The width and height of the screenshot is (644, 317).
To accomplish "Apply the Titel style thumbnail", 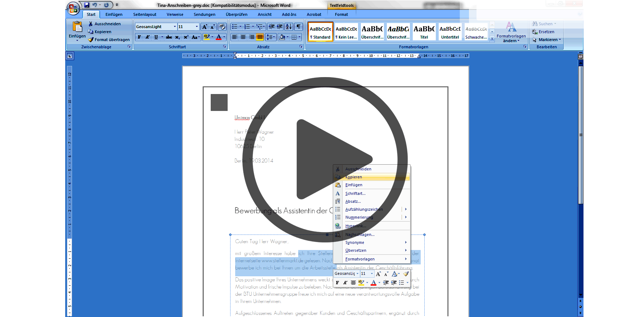I will [x=424, y=32].
